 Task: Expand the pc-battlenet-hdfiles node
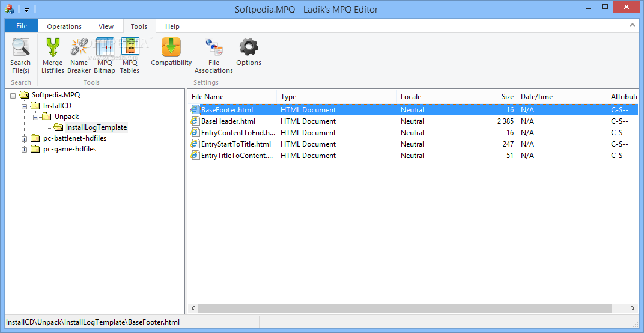pos(24,139)
